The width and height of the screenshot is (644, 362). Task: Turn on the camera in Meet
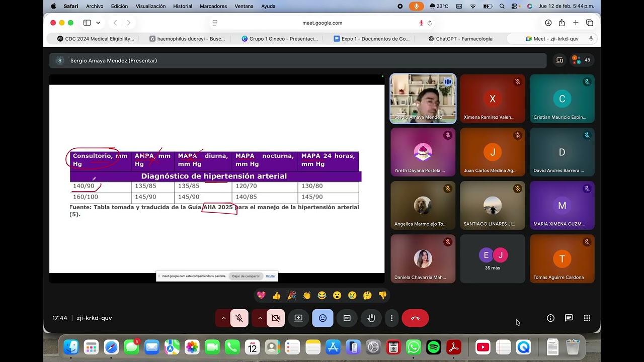pyautogui.click(x=276, y=318)
